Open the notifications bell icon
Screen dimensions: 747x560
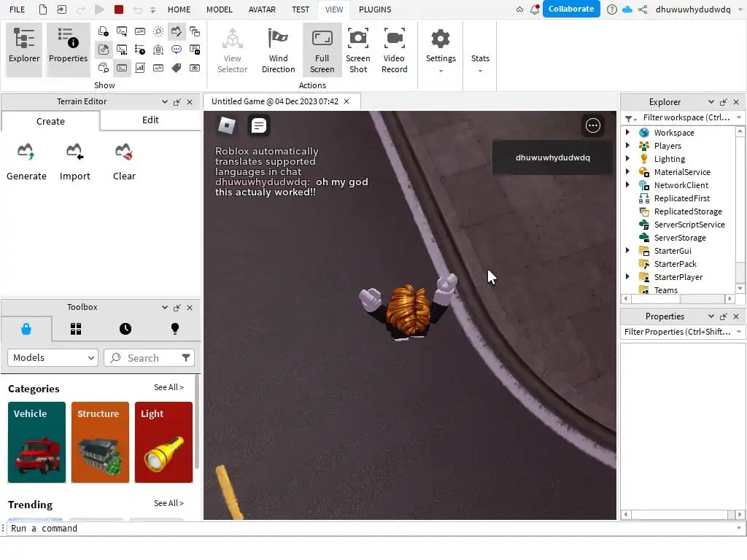point(535,9)
